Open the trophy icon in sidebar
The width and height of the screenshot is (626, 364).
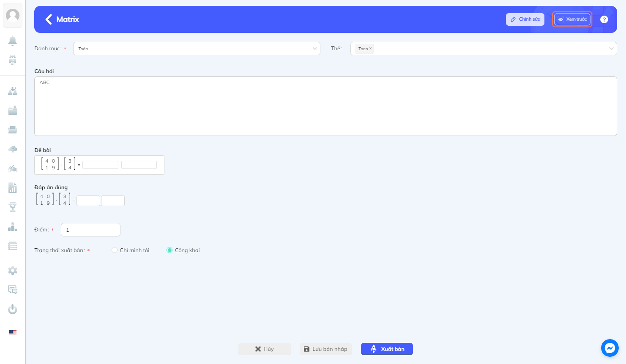13,207
